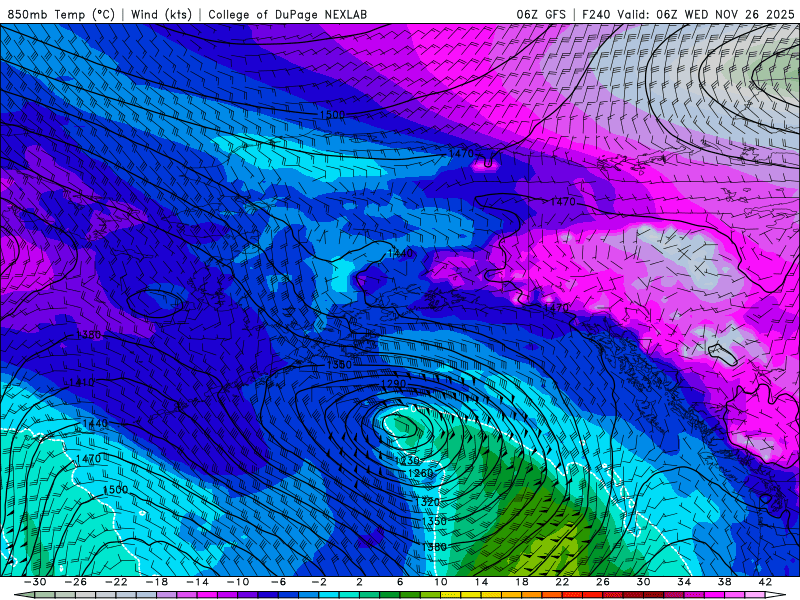The image size is (800, 600).
Task: Click the -6 color scale label
Action: [278, 582]
